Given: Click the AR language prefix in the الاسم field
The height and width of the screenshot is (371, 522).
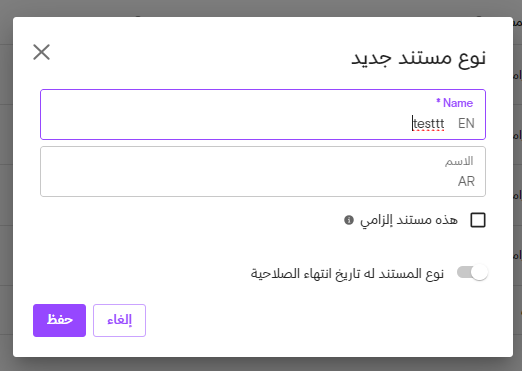Looking at the screenshot, I should click(466, 181).
